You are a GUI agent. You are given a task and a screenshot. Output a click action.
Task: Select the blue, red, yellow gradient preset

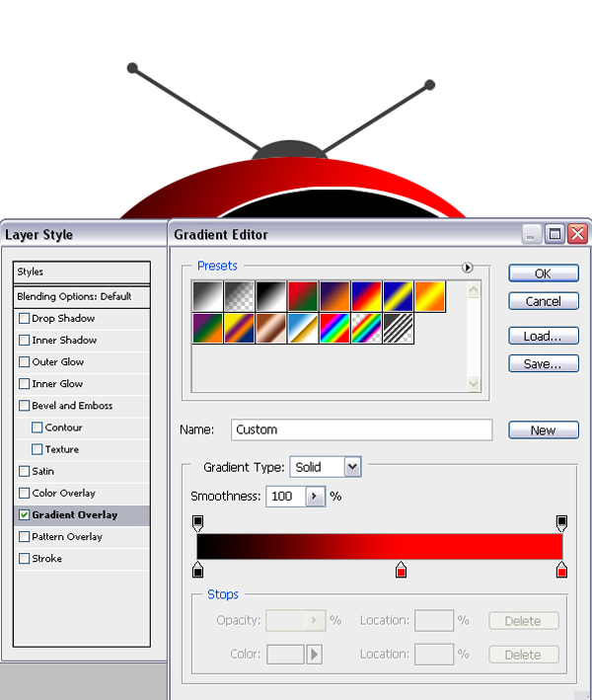[x=366, y=296]
